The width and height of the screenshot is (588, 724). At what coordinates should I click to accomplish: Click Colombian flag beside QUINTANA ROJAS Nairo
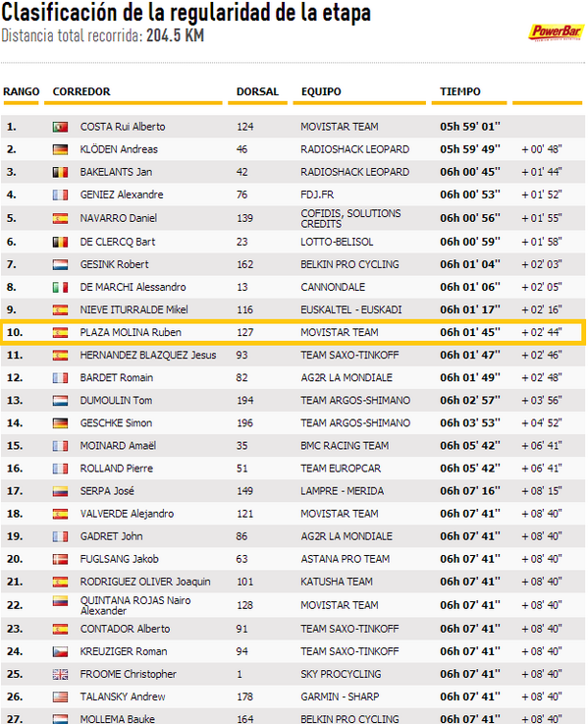(x=60, y=601)
